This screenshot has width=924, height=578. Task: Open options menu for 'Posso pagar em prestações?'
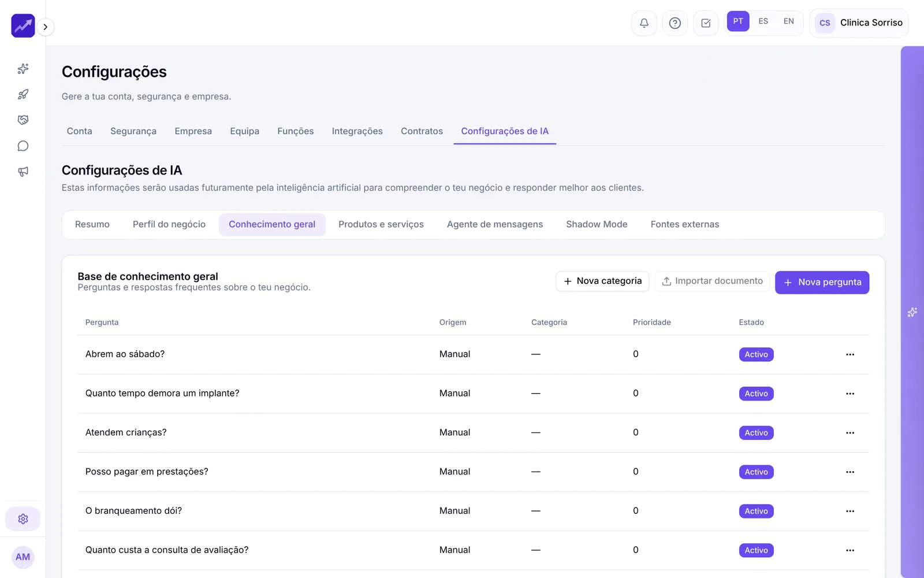pyautogui.click(x=850, y=472)
